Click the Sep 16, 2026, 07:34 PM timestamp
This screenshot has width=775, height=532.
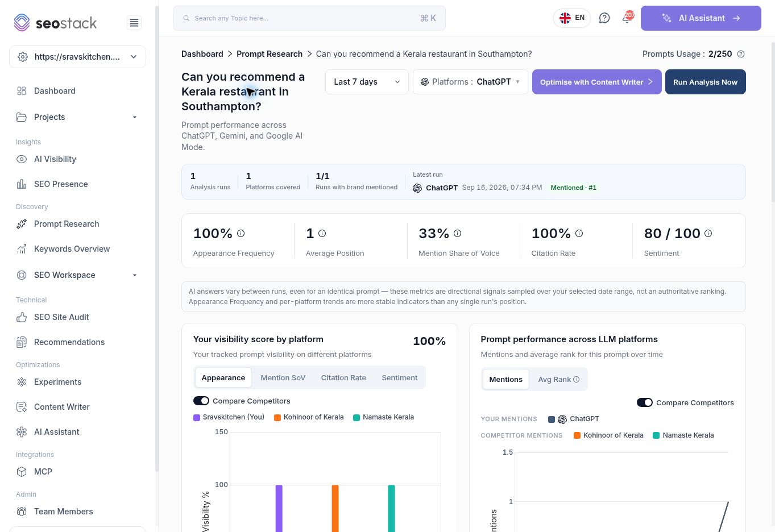point(502,188)
